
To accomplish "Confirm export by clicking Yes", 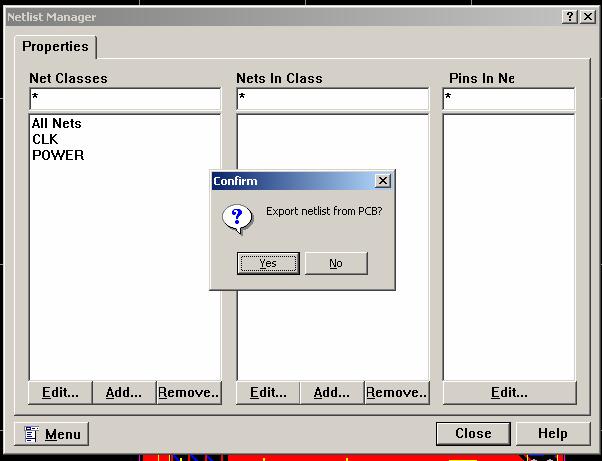I will (268, 263).
